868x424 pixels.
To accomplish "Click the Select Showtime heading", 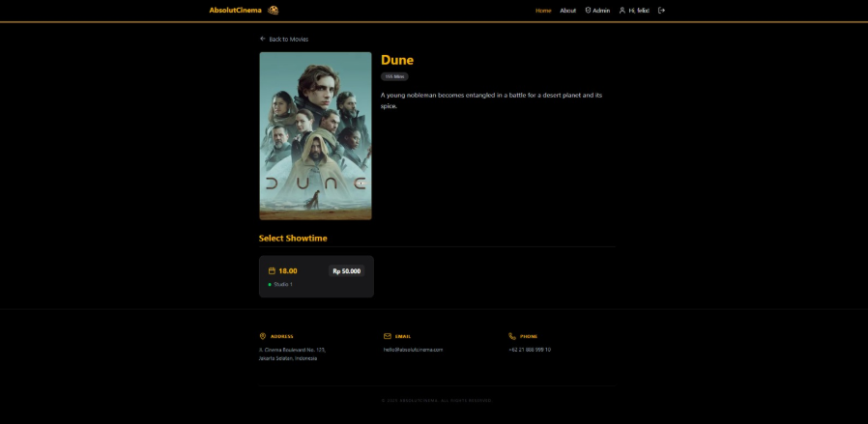I will (x=293, y=239).
